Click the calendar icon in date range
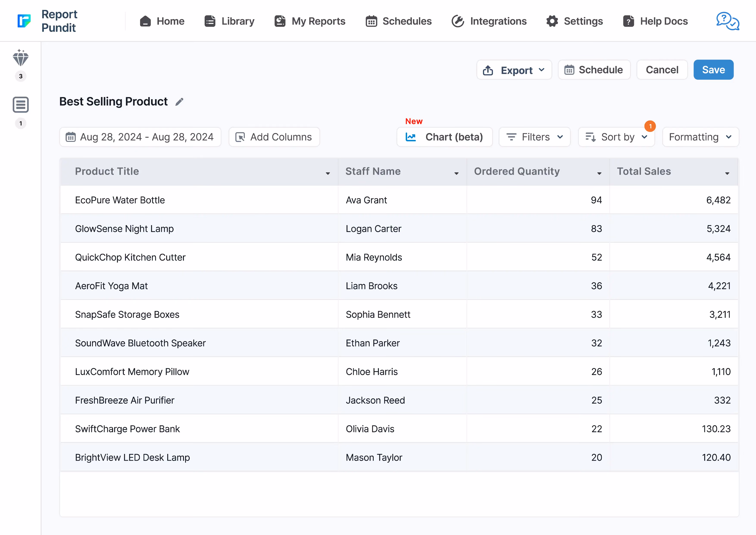The width and height of the screenshot is (756, 535). [x=71, y=137]
